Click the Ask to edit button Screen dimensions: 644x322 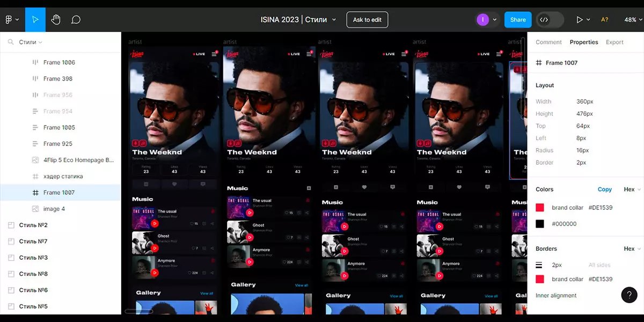[367, 20]
